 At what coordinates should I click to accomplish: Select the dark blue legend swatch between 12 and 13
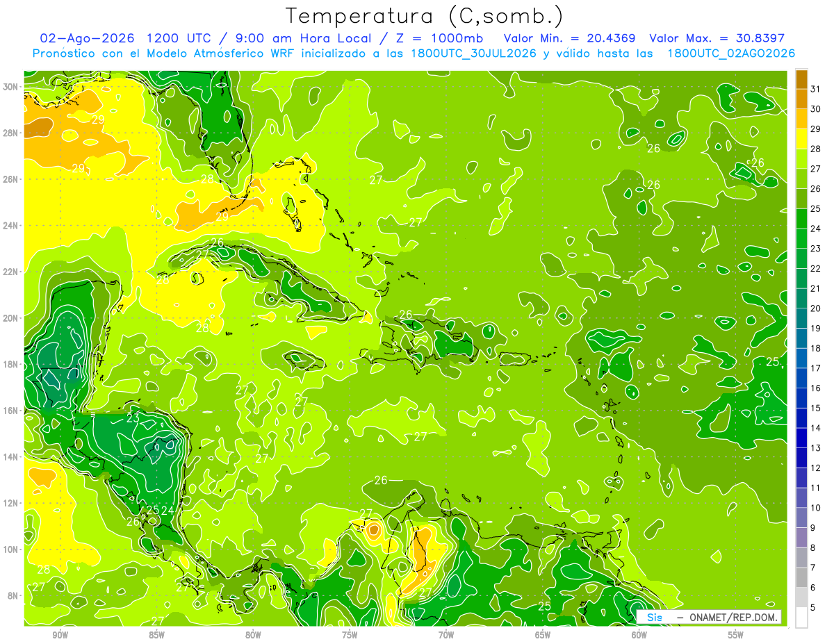click(801, 458)
